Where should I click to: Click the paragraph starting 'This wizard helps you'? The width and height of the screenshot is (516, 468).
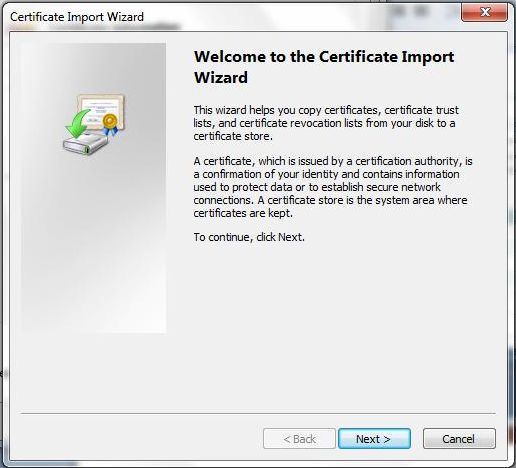(326, 123)
